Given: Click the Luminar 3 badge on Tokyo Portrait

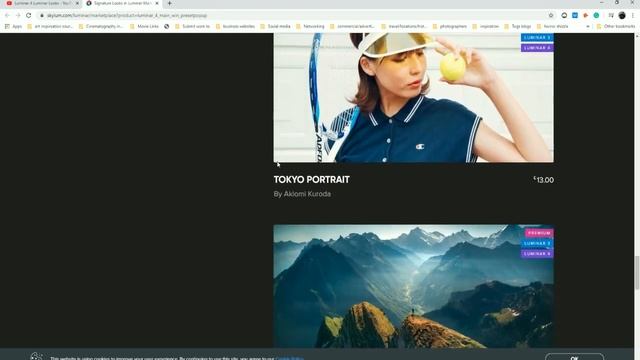Looking at the screenshot, I should (537, 38).
